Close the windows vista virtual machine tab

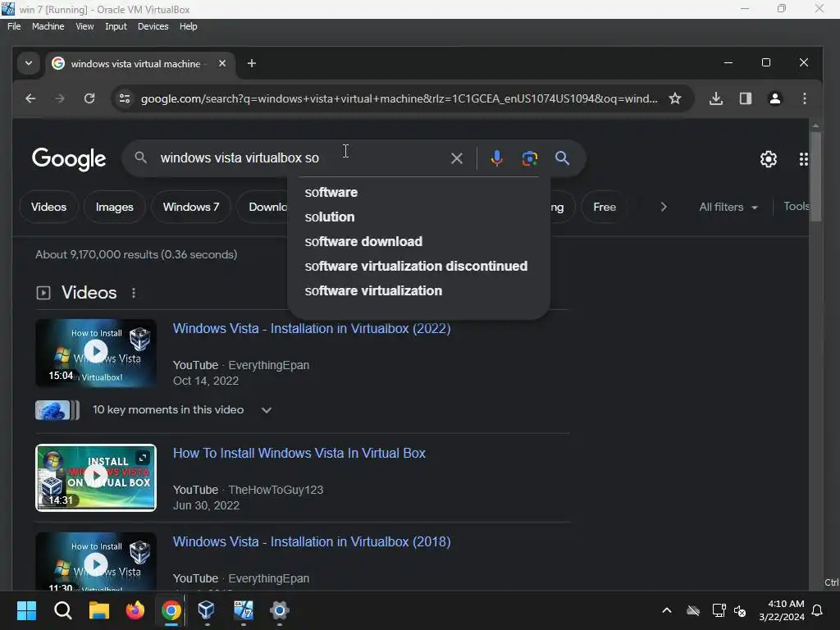point(221,63)
